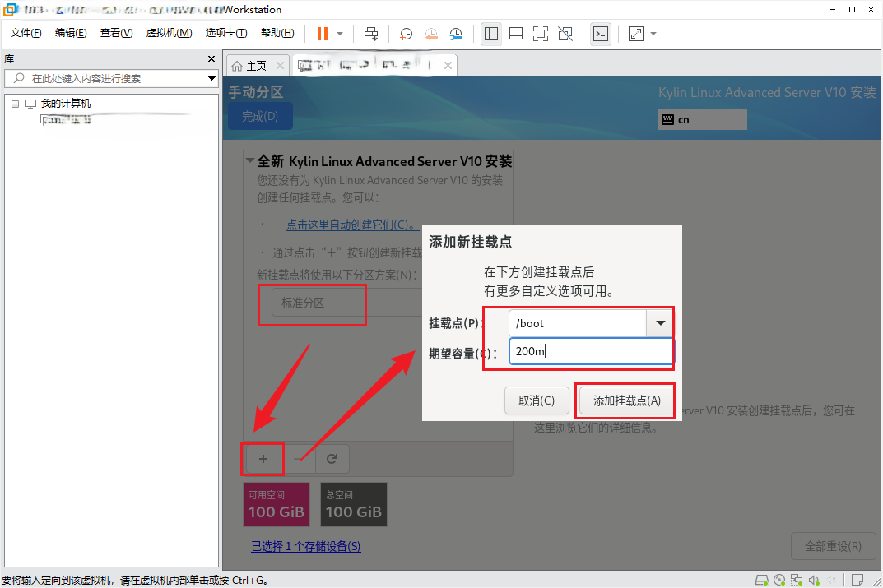Click the 全部重设(R) button
This screenshot has width=883, height=588.
[x=833, y=546]
